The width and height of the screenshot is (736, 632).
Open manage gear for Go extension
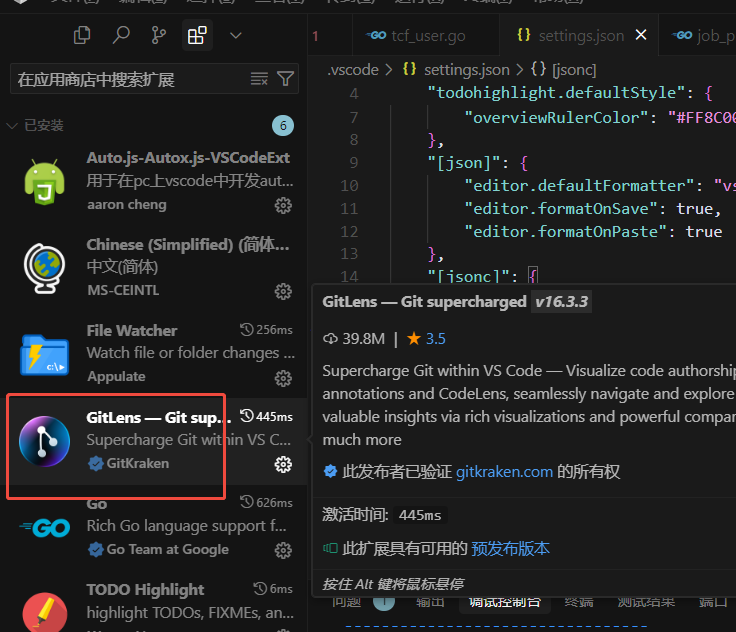click(x=283, y=550)
